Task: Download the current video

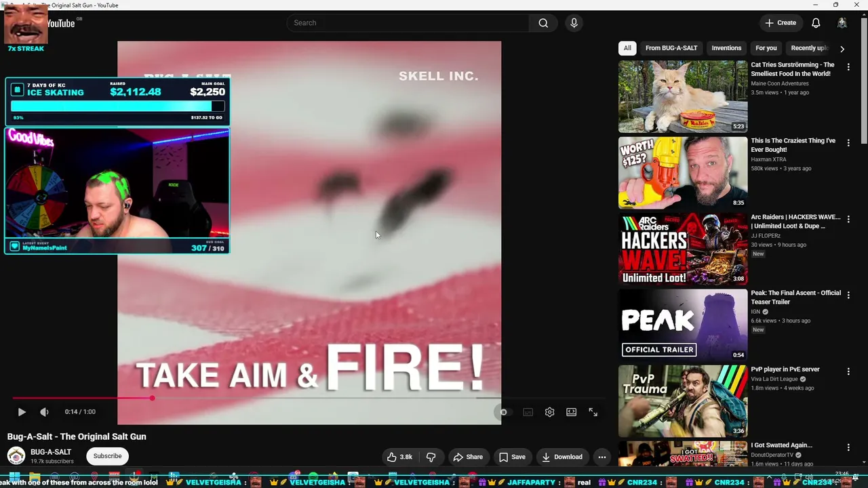Action: tap(562, 457)
